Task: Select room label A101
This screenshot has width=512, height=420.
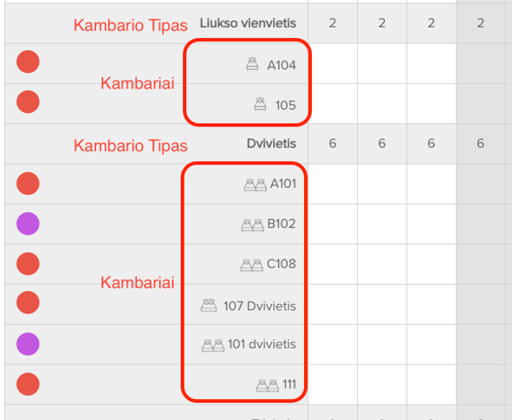Action: click(283, 184)
